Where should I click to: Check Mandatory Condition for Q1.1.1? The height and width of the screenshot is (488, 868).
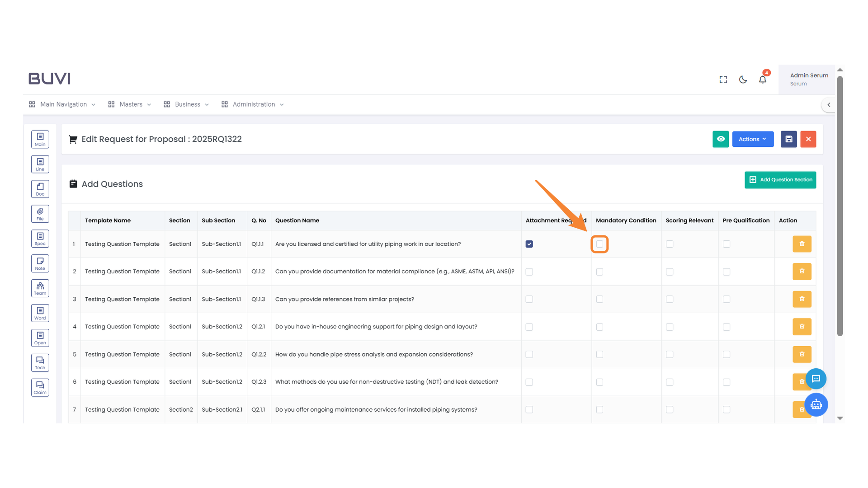599,244
